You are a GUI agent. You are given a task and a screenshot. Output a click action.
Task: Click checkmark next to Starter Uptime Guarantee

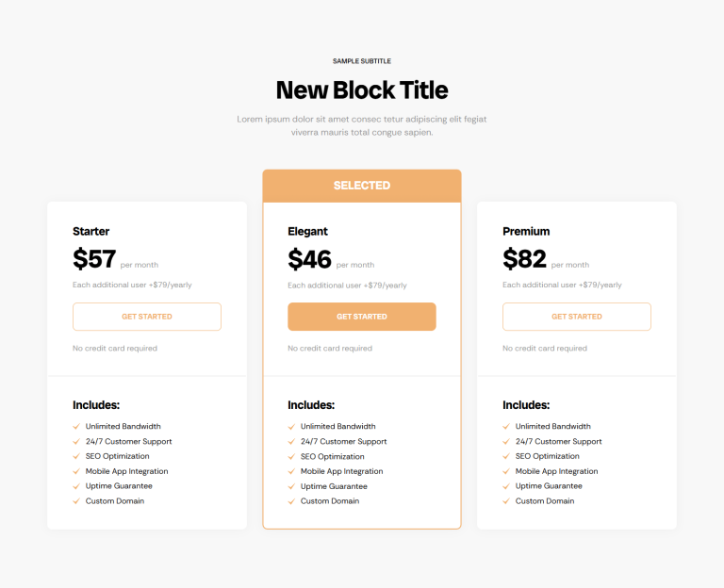[x=76, y=486]
